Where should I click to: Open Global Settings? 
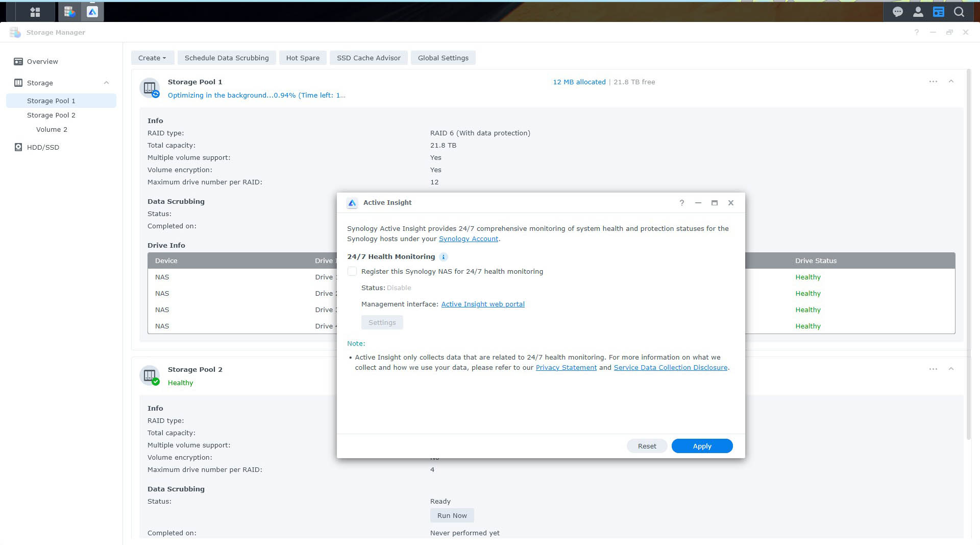443,58
